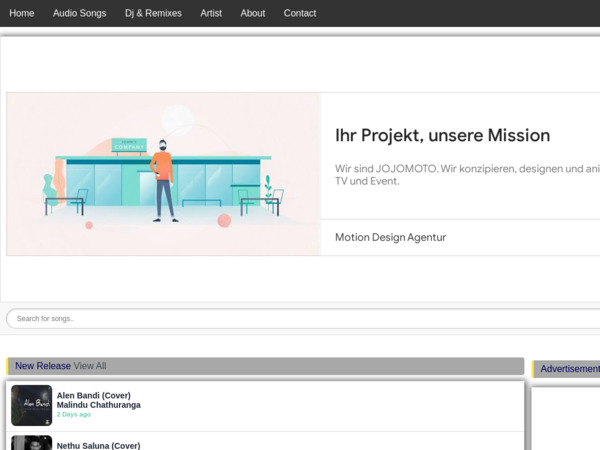This screenshot has height=450, width=600.
Task: Click the JOJOMOTO ad illustration
Action: pyautogui.click(x=163, y=174)
